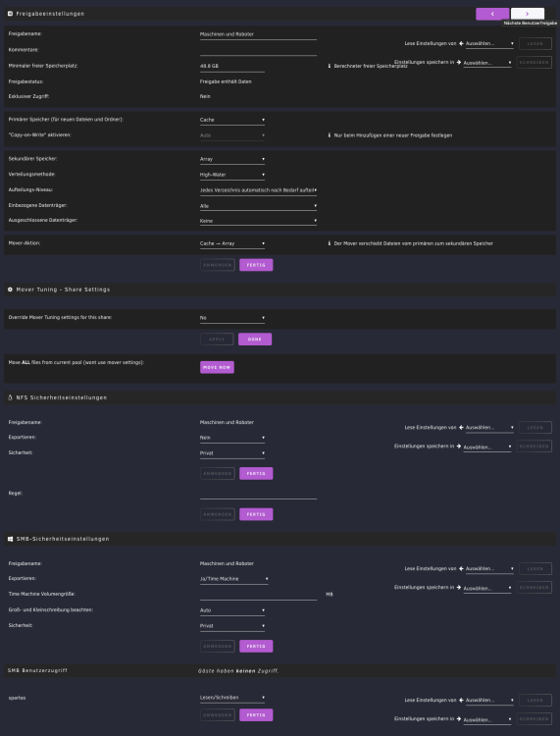Image resolution: width=560 pixels, height=736 pixels.
Task: Click the SMB Benutzerzugriff heading
Action: (x=37, y=671)
